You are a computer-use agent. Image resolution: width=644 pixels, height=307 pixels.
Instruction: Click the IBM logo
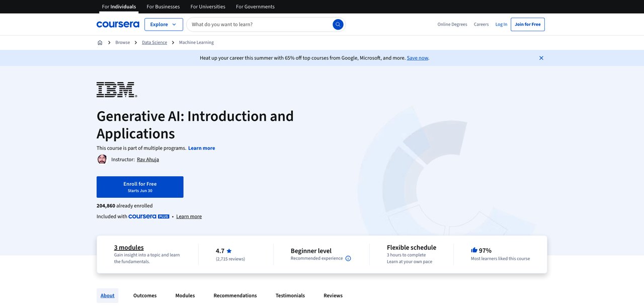117,90
